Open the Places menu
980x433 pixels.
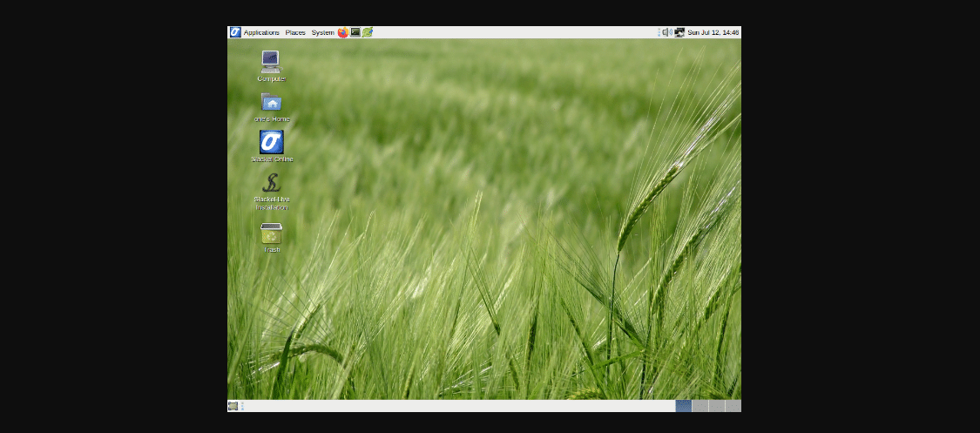(x=295, y=32)
